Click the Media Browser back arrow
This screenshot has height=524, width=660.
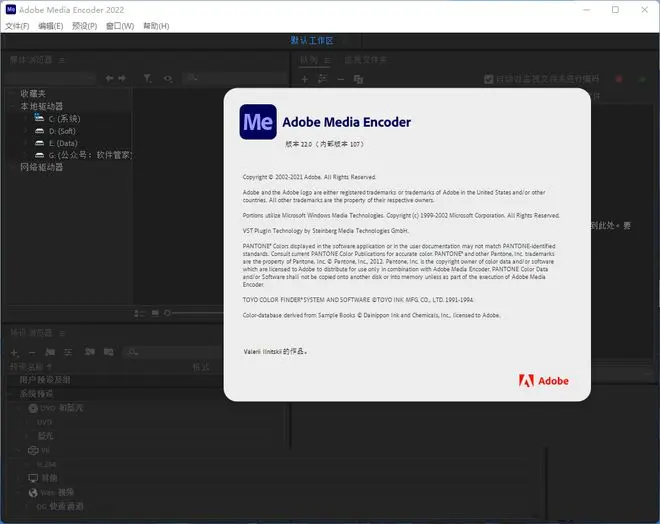click(110, 78)
